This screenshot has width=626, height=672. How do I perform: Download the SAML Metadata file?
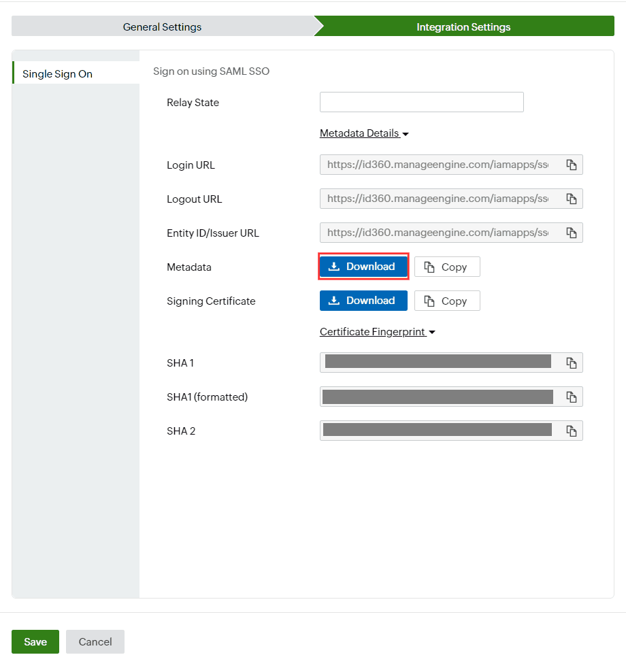click(x=363, y=266)
